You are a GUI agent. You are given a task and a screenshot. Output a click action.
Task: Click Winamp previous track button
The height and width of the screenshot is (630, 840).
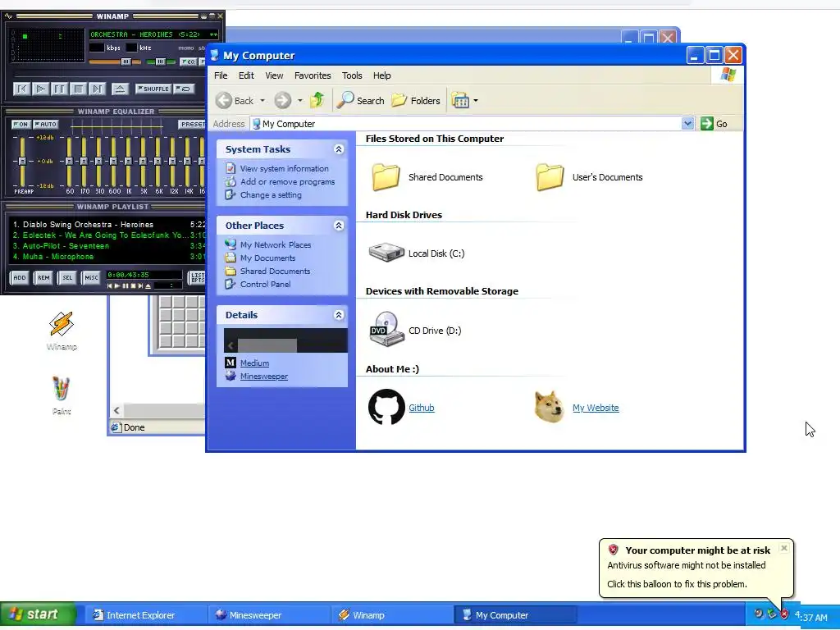click(22, 89)
